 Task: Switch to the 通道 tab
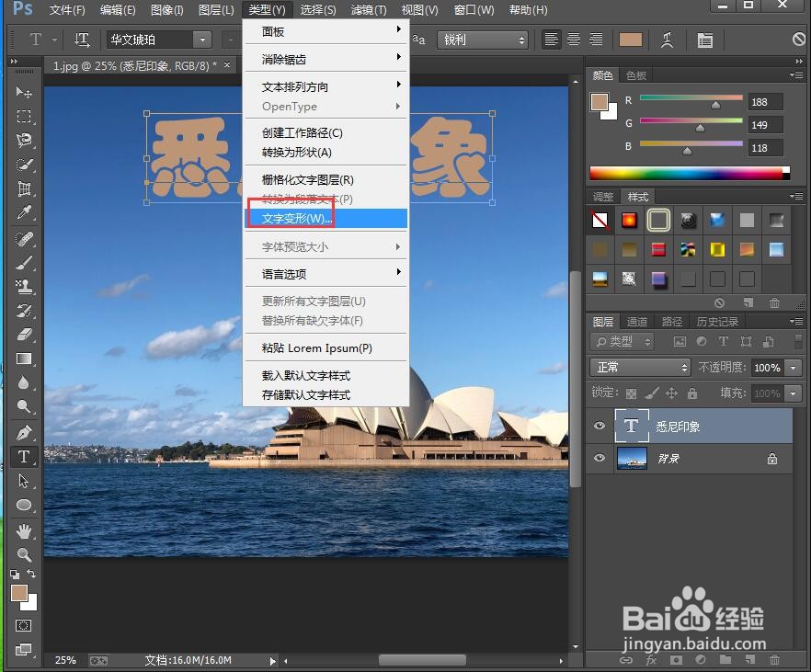pyautogui.click(x=637, y=322)
